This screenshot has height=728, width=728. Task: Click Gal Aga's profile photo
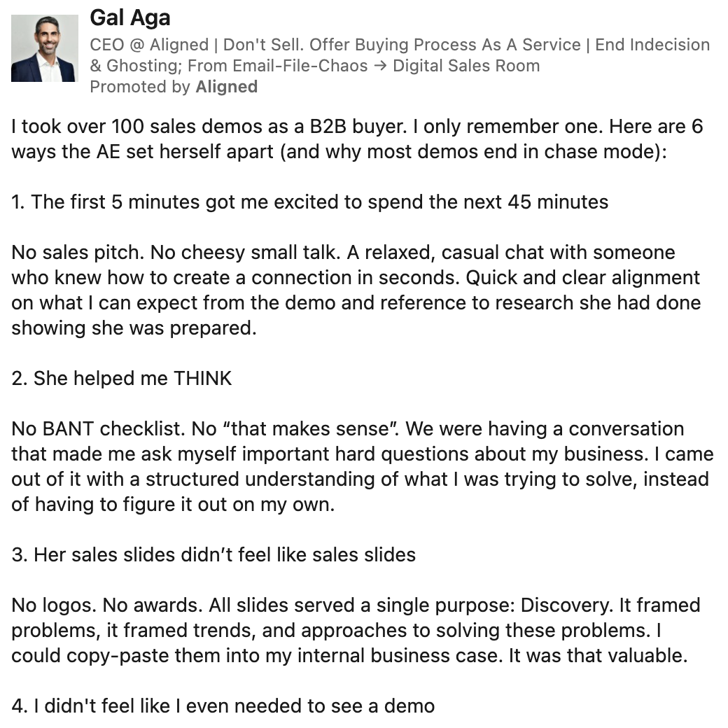(x=45, y=48)
